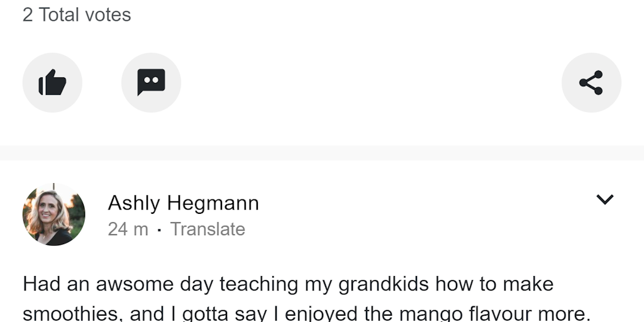Translate Ashly Hegmann's smoothie post
Screen dimensions: 644x322
pos(208,229)
